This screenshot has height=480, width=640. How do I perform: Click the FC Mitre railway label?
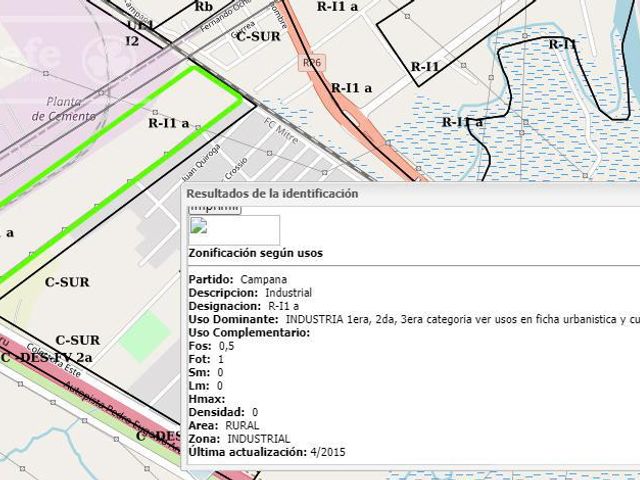coord(281,131)
